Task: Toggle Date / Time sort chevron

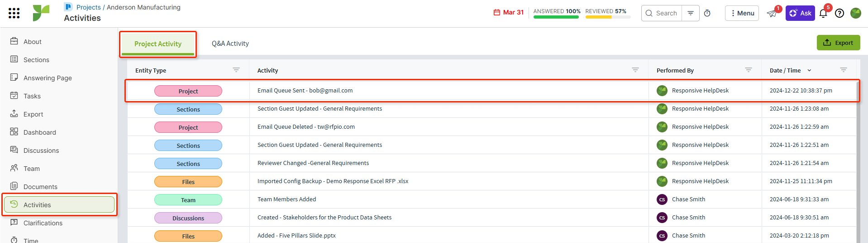Action: point(809,70)
